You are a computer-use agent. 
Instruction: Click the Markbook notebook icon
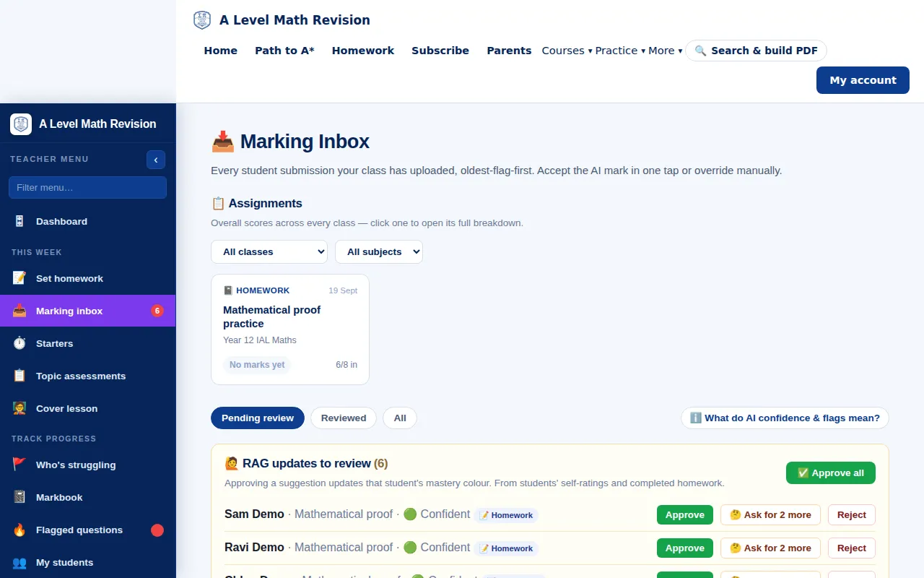pos(19,498)
